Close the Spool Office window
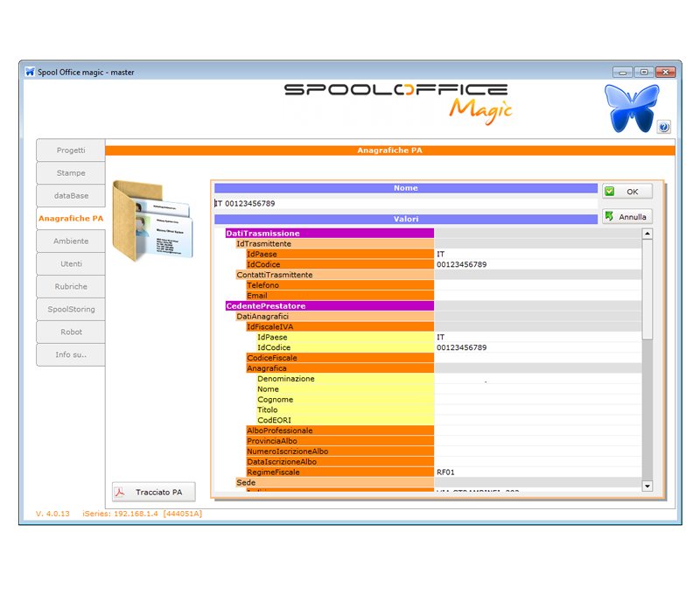Screen dimensions: 700x595 tap(665, 72)
